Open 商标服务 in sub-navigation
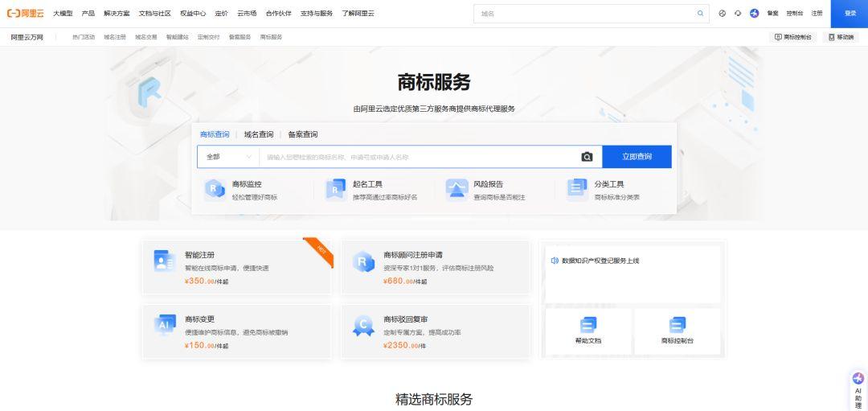 point(272,37)
